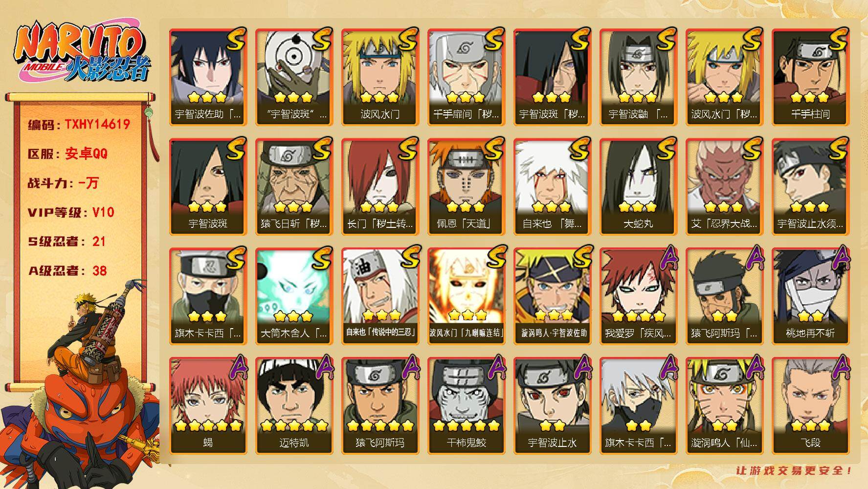Click the 宇智波止水 A-rank card
This screenshot has height=489, width=868.
click(552, 405)
